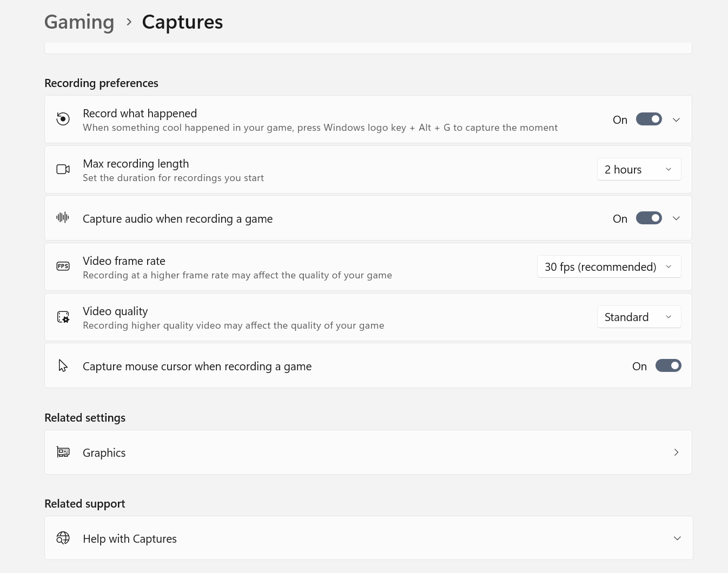
Task: Open the 30 fps frame rate dropdown
Action: [x=609, y=266]
